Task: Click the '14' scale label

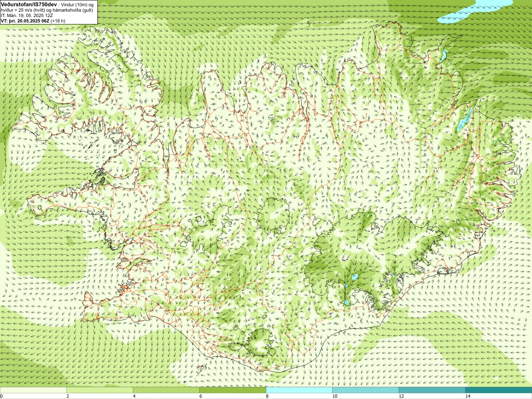Action: 468,396
